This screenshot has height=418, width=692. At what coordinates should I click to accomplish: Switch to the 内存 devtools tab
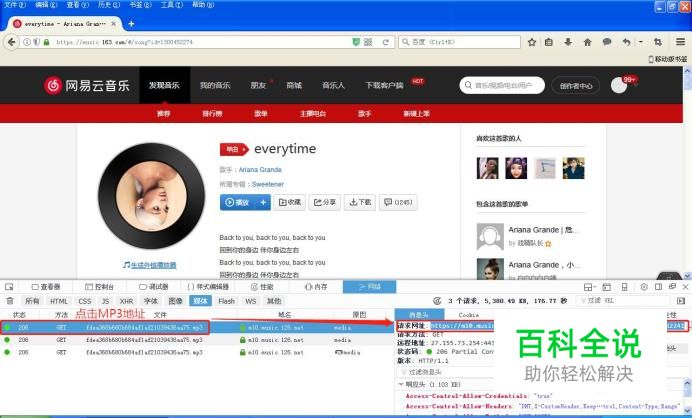pos(316,287)
